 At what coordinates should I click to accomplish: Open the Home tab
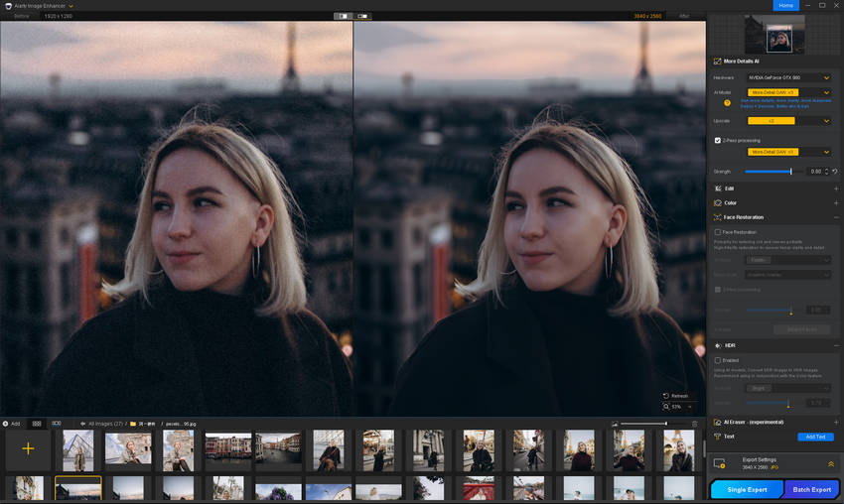785,5
